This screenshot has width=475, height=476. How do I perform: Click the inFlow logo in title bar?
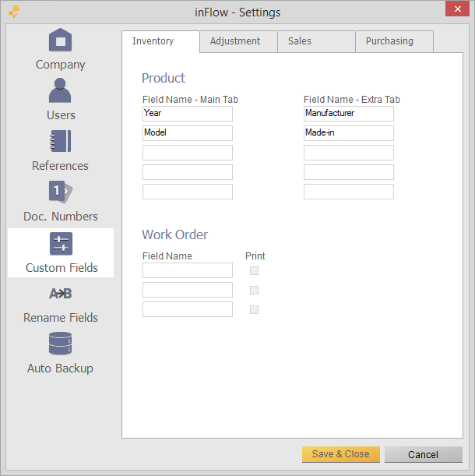[14, 12]
